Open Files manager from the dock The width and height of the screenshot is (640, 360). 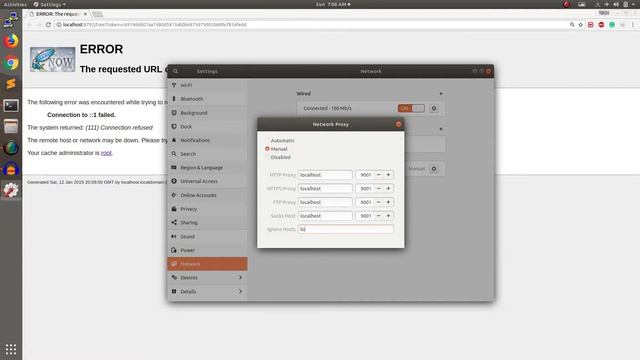pos(11,127)
